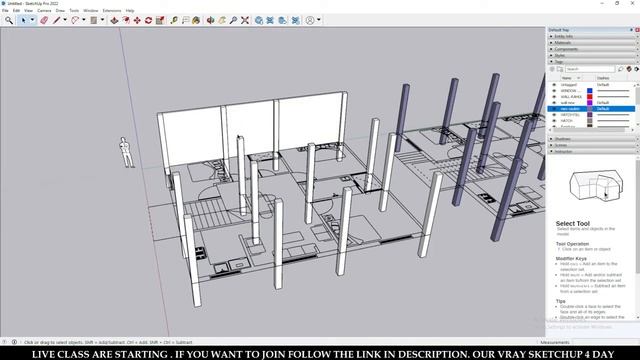
Task: Open the View menu
Action: pyautogui.click(x=29, y=11)
